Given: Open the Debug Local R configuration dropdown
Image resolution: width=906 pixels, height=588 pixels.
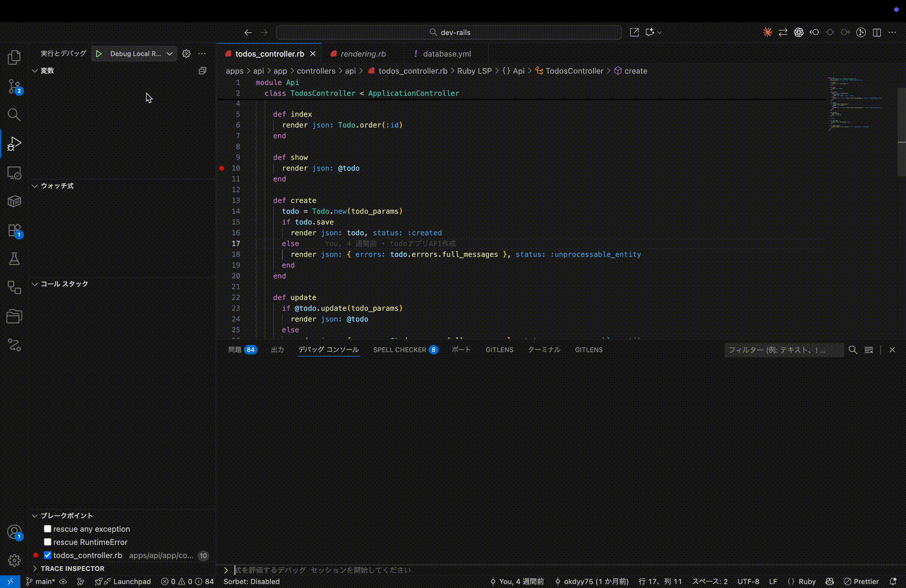Looking at the screenshot, I should [x=170, y=53].
